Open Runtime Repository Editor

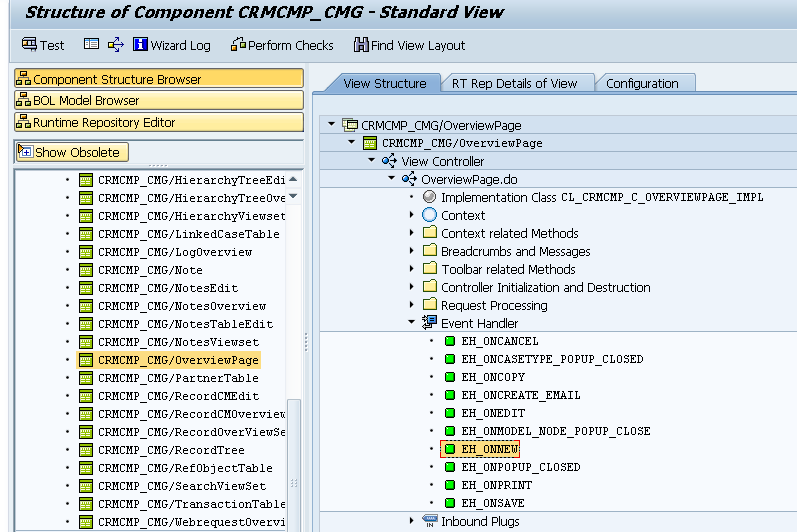158,123
